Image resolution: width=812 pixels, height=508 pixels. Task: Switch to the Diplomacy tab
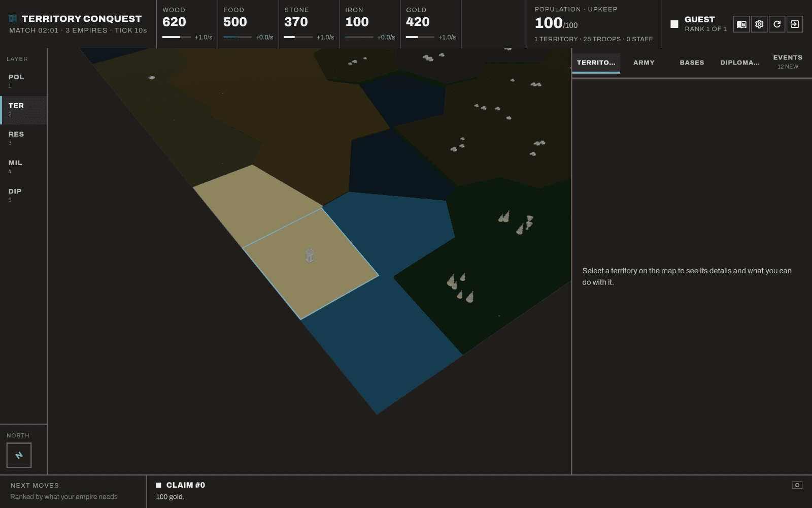coord(740,63)
